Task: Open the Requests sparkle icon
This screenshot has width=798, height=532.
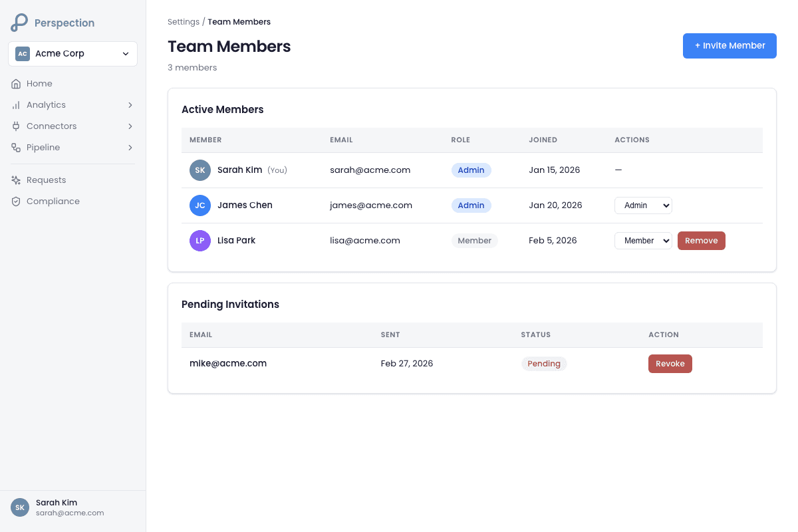Action: pos(16,180)
